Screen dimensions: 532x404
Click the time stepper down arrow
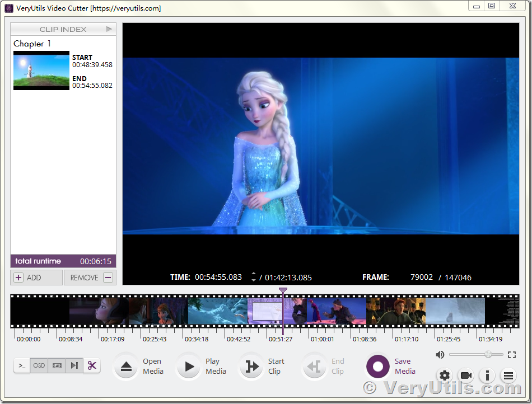click(x=254, y=280)
